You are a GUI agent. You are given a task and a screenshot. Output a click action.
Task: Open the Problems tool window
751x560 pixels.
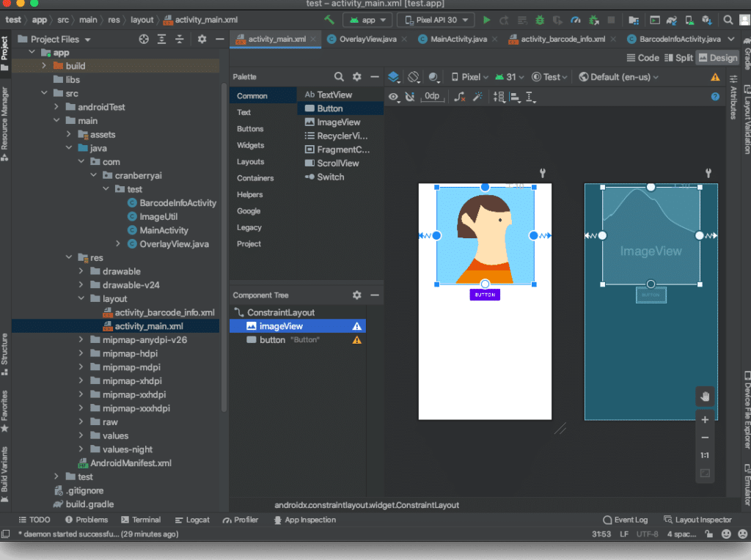[x=87, y=520]
